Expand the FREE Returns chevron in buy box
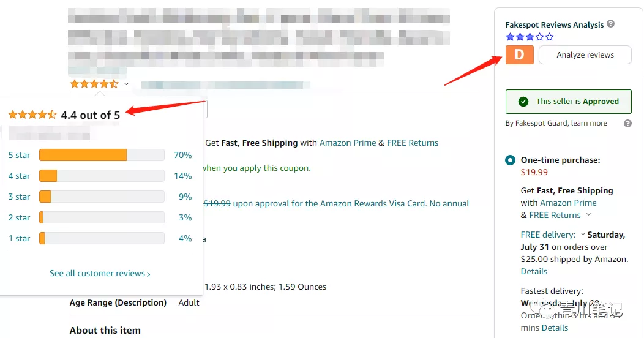 tap(588, 214)
